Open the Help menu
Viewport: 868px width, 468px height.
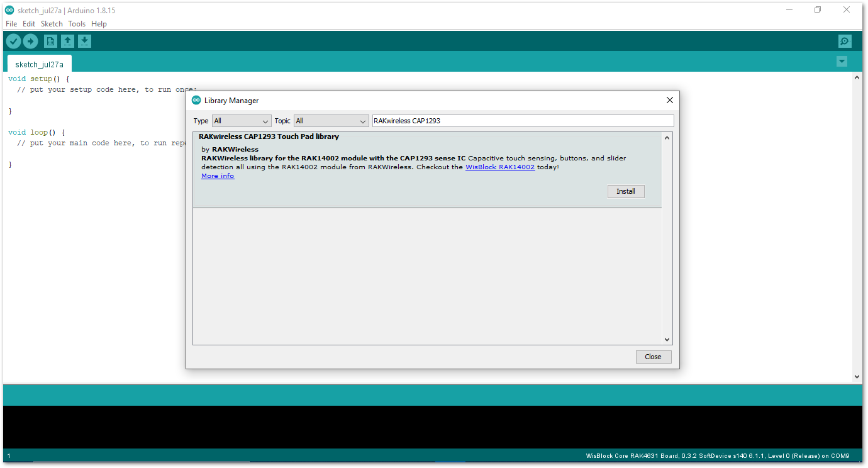[99, 24]
